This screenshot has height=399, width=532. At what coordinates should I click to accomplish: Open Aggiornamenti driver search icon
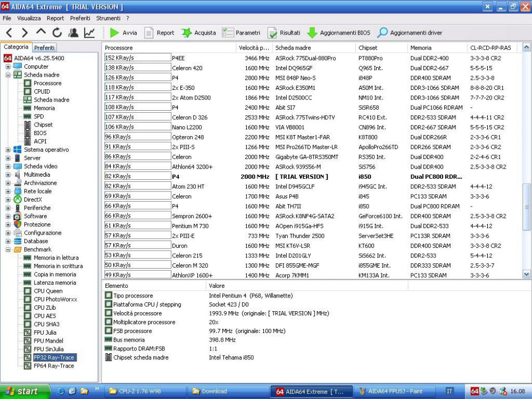pos(383,32)
